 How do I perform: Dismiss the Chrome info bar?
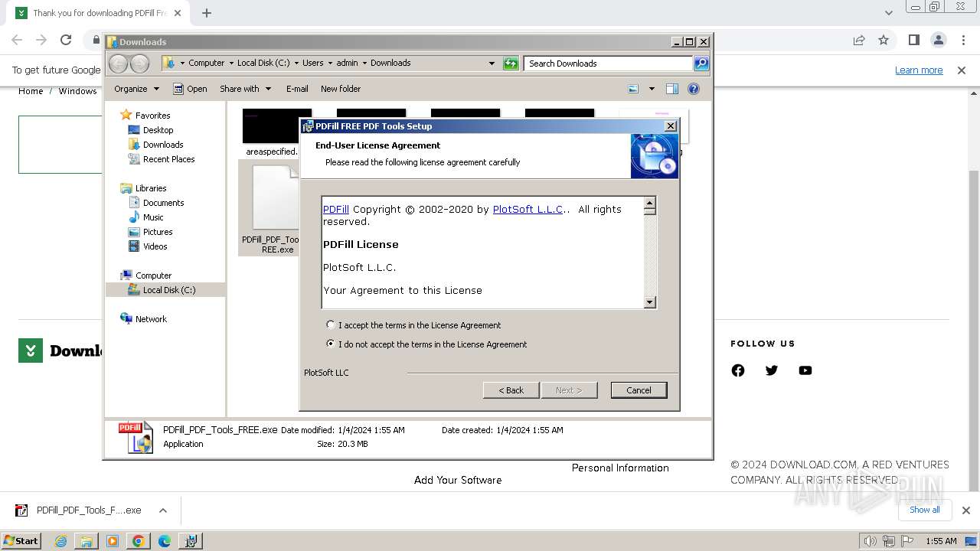click(x=962, y=70)
